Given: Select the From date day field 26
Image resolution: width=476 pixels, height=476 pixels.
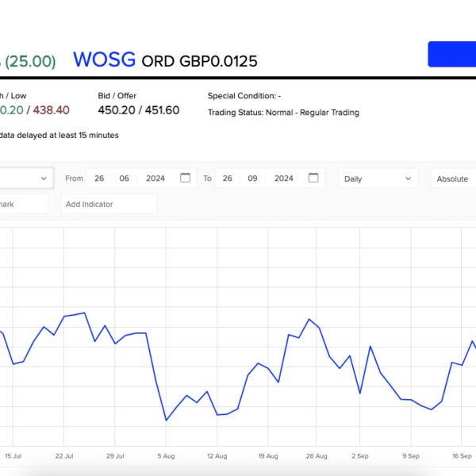Looking at the screenshot, I should click(x=98, y=178).
